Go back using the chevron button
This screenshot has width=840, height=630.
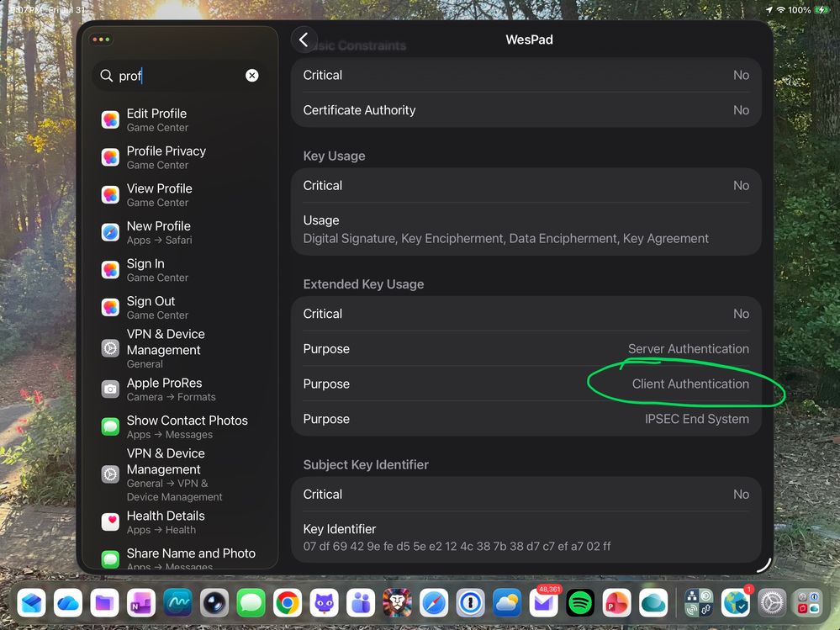click(304, 40)
